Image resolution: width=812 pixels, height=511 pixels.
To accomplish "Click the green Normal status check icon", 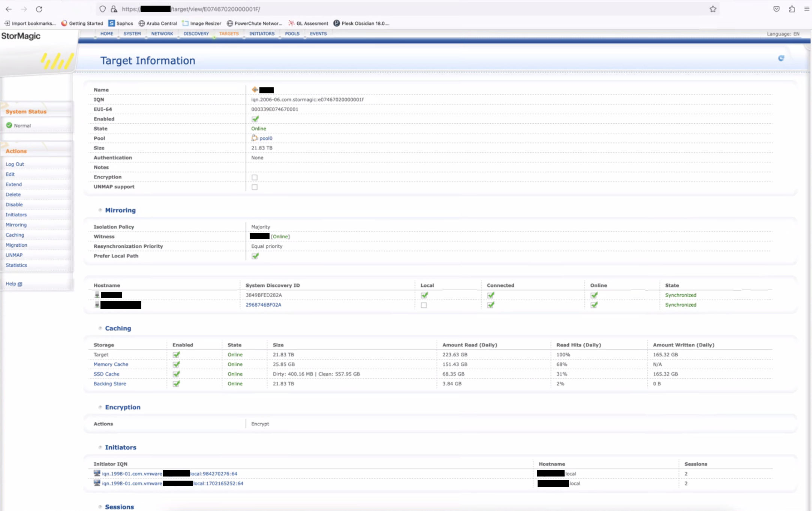I will coord(9,125).
